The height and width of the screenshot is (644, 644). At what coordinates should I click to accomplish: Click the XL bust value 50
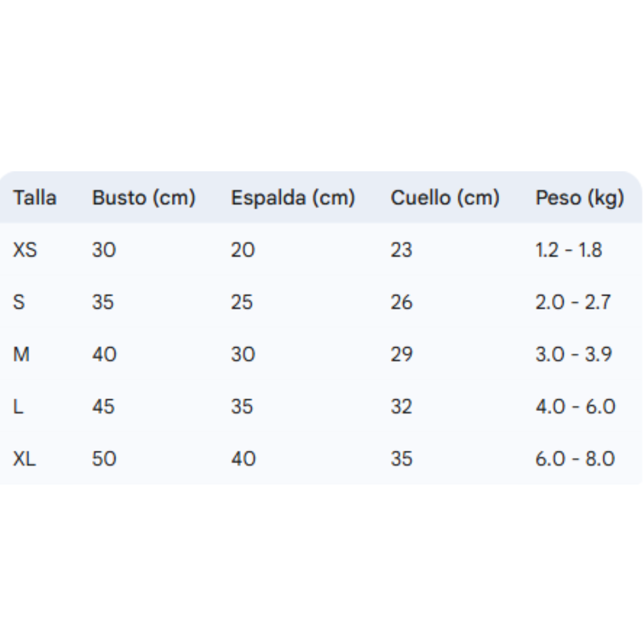(x=104, y=459)
